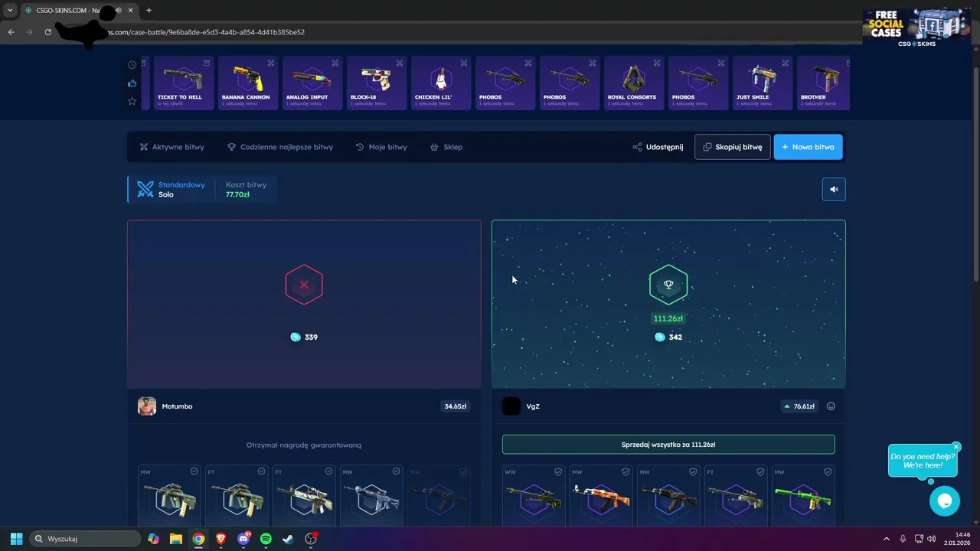This screenshot has width=980, height=551.
Task: Open the tab search dropdown arrow
Action: (x=10, y=10)
